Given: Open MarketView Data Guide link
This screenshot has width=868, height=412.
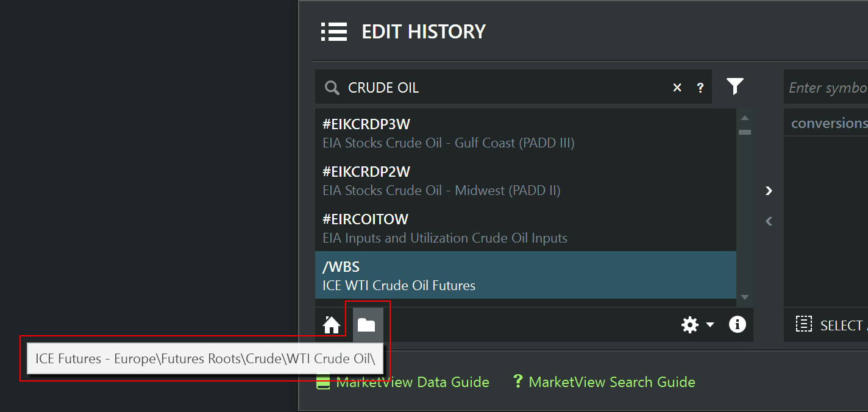Looking at the screenshot, I should [413, 382].
